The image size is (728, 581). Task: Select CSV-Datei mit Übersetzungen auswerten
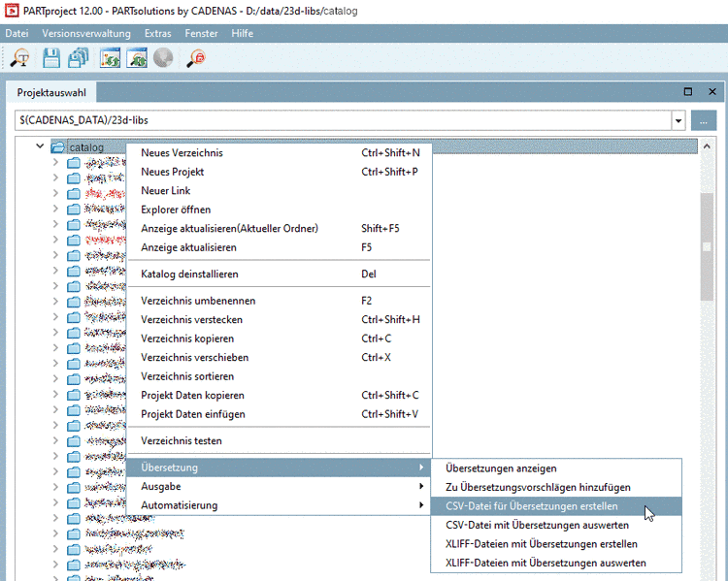click(556, 526)
